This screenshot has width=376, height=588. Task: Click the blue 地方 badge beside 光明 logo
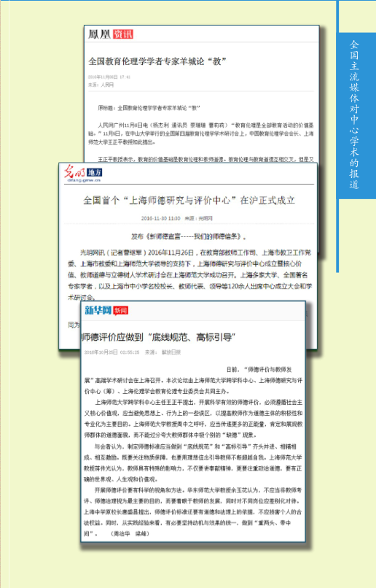pos(95,172)
